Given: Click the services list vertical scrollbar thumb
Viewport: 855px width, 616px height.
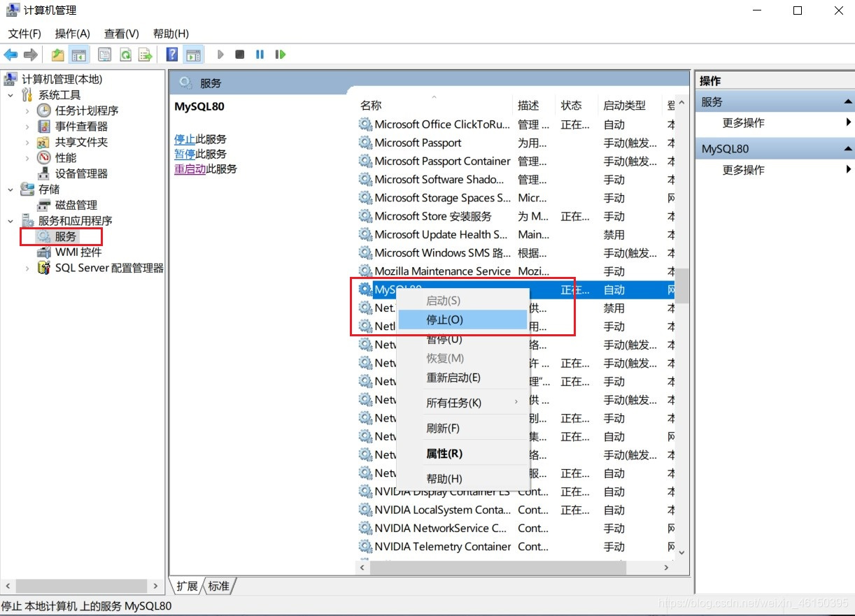Looking at the screenshot, I should (x=681, y=286).
